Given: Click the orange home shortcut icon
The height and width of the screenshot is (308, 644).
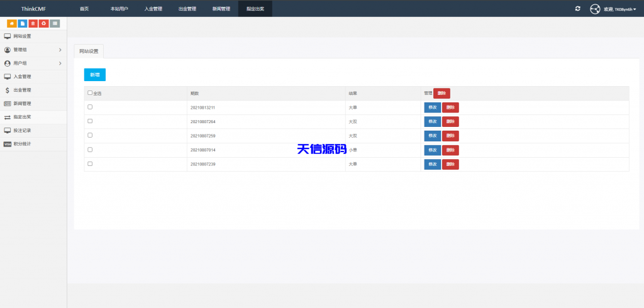Looking at the screenshot, I should click(x=11, y=23).
